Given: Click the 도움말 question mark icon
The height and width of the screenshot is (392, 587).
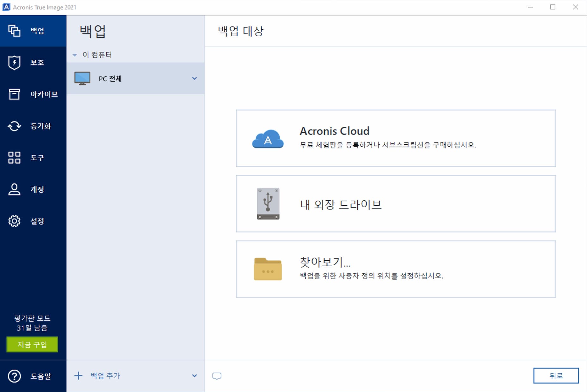Looking at the screenshot, I should 14,376.
